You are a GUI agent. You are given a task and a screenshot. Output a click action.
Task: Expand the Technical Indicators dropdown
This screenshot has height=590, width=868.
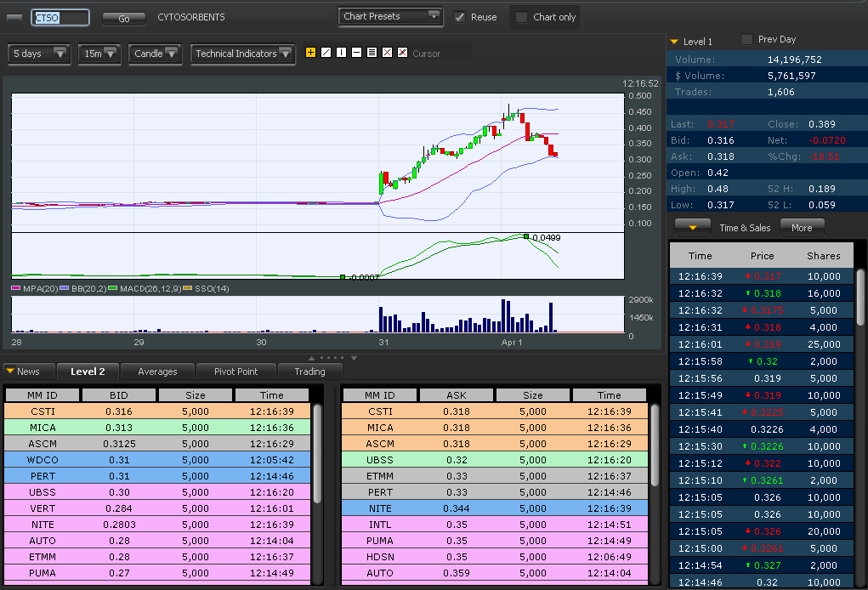243,54
